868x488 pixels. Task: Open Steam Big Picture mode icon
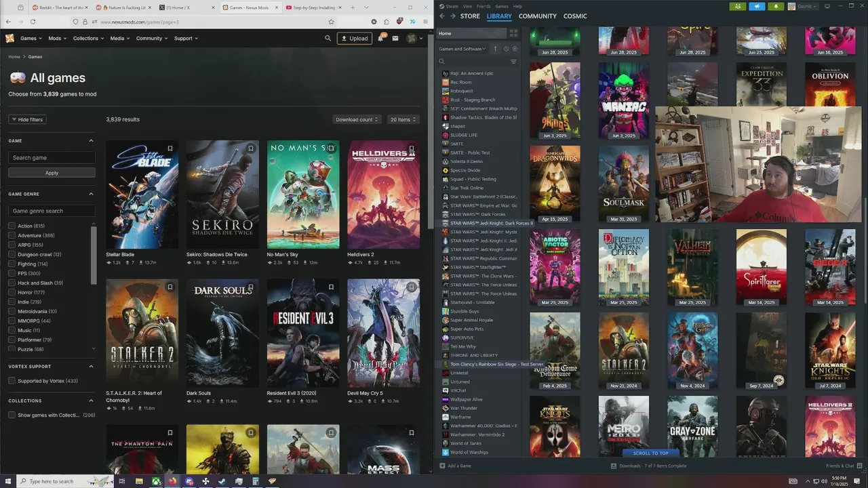tap(827, 6)
